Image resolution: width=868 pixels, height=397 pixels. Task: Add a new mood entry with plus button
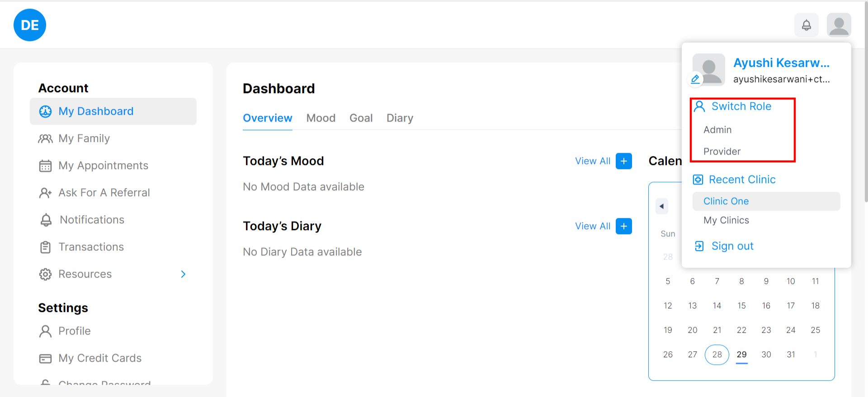point(623,161)
